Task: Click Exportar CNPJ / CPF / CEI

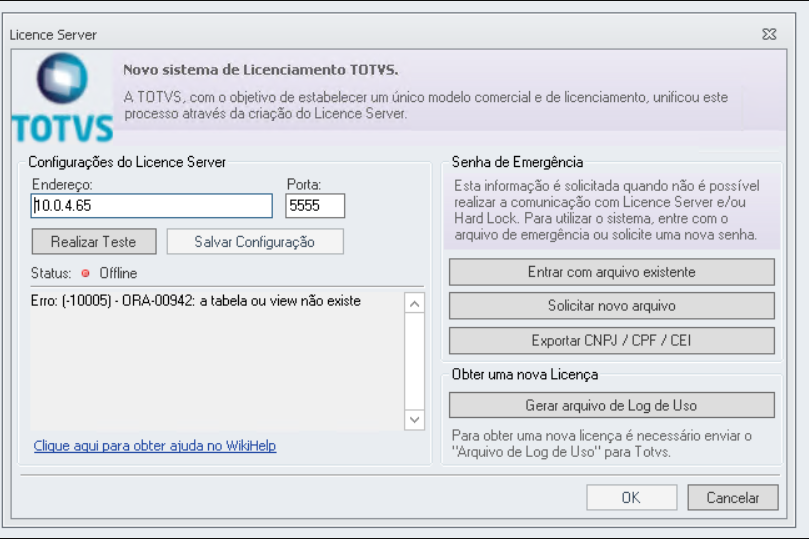Action: [611, 340]
